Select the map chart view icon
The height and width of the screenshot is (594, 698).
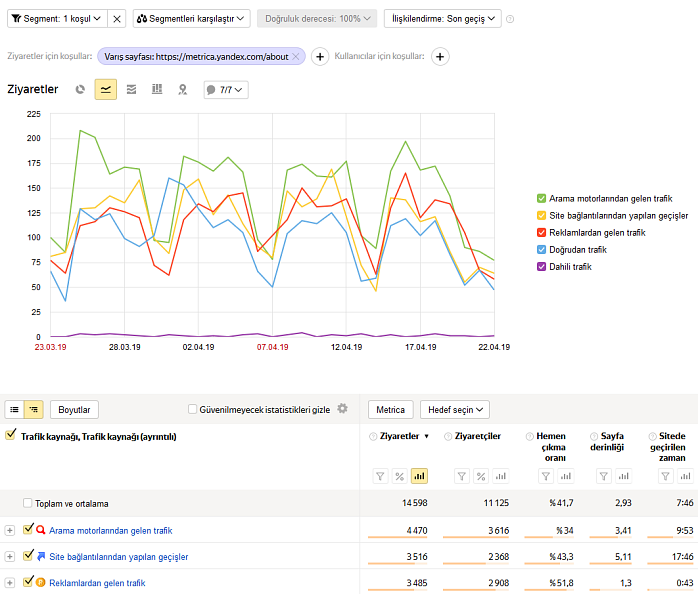pyautogui.click(x=183, y=90)
